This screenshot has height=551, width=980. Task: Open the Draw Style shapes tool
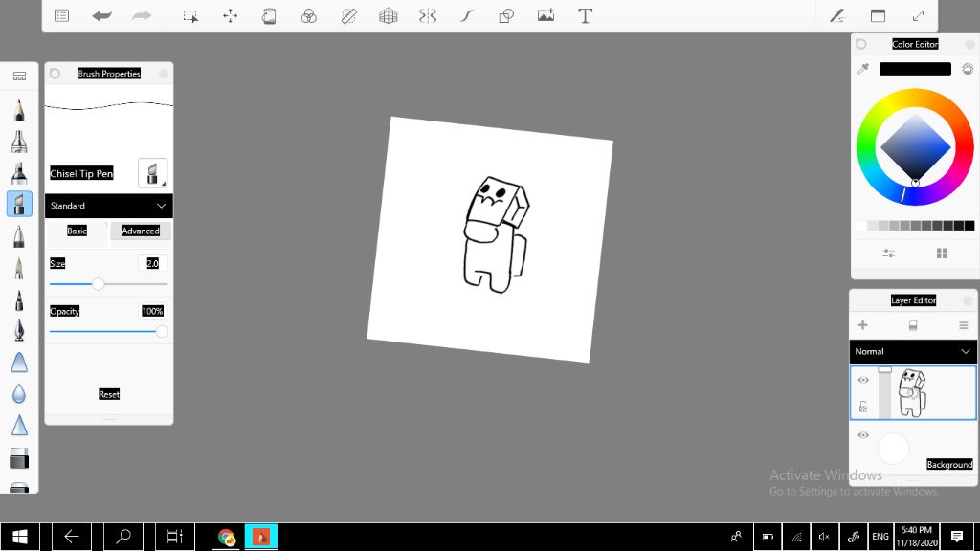(506, 15)
